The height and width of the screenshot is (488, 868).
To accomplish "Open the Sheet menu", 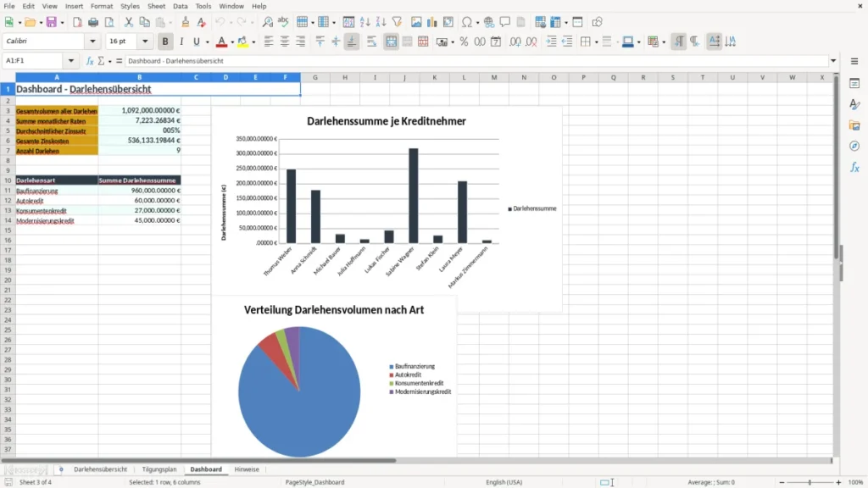I will tap(156, 6).
